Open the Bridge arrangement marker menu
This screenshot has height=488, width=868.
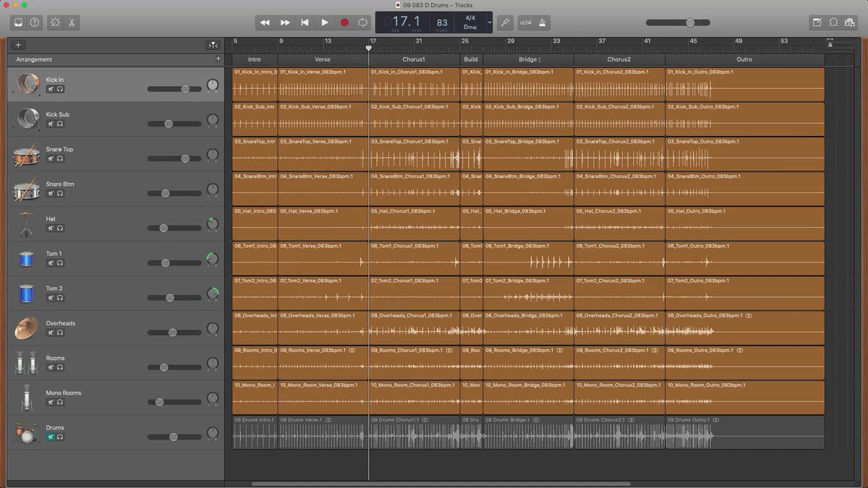coord(539,59)
